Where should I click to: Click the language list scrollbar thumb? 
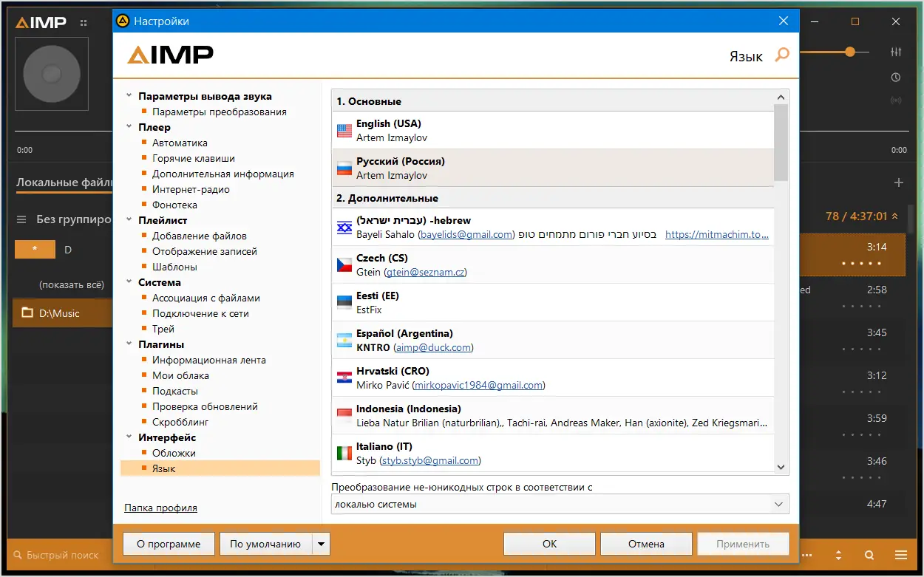pyautogui.click(x=781, y=142)
